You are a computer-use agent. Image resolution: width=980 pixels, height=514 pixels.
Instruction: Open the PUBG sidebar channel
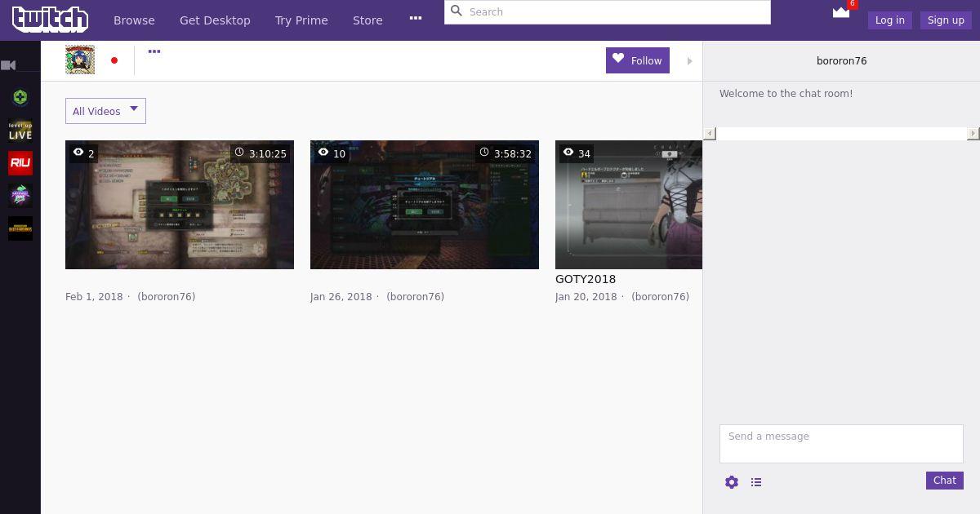click(20, 228)
